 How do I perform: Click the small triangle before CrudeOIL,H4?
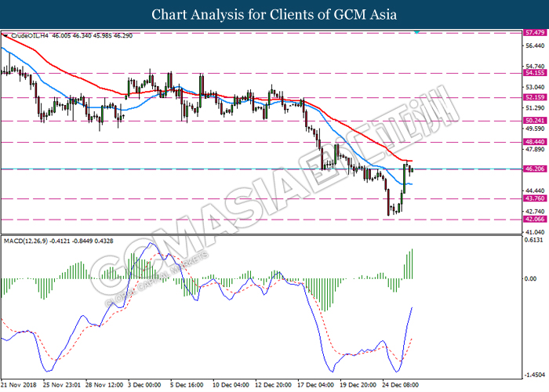5,36
